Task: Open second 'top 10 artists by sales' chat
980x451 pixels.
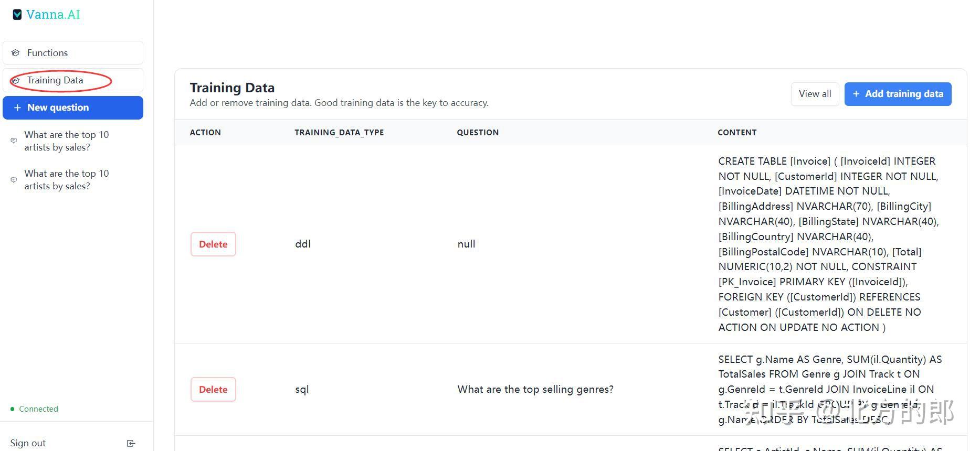Action: pos(67,180)
